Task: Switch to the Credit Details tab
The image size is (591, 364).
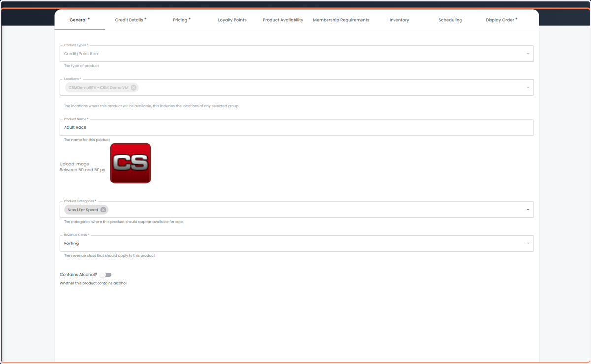Action: point(131,20)
